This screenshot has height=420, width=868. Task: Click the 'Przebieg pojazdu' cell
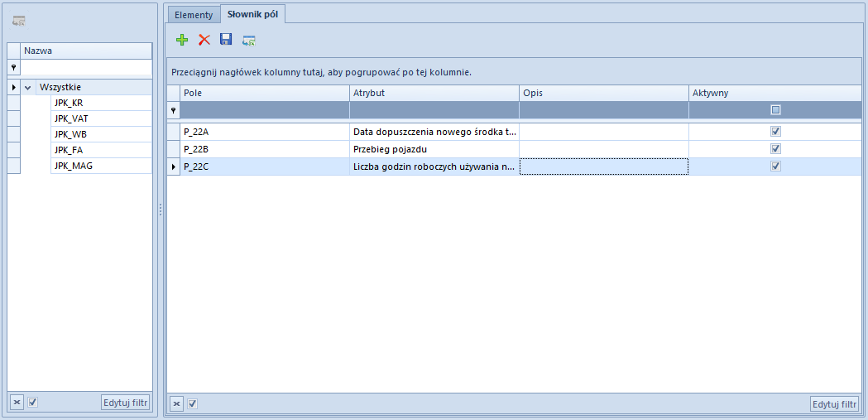(x=434, y=149)
